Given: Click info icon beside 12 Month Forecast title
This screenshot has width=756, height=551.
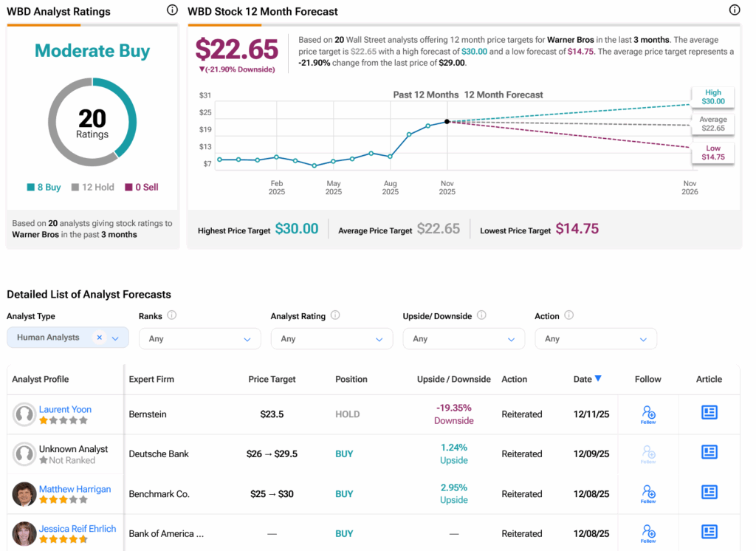Looking at the screenshot, I should [734, 10].
